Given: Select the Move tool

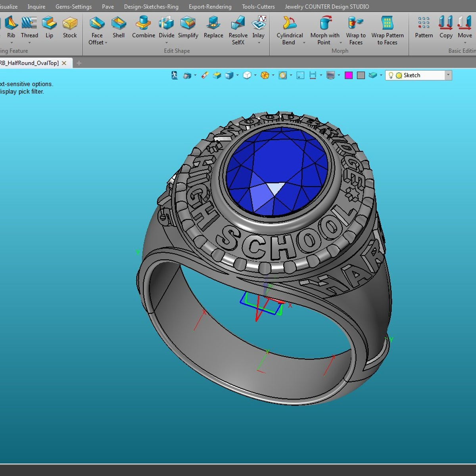Looking at the screenshot, I should coord(465,27).
